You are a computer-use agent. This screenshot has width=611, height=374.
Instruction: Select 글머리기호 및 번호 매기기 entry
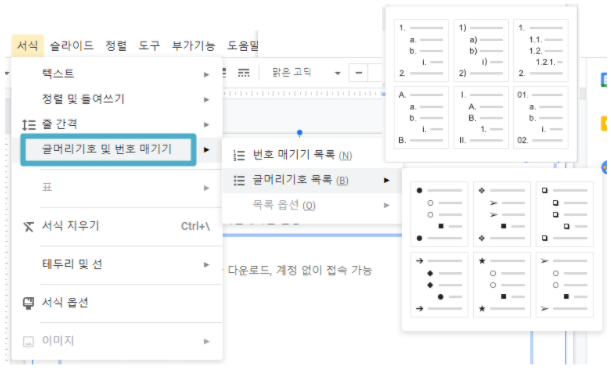[x=117, y=149]
